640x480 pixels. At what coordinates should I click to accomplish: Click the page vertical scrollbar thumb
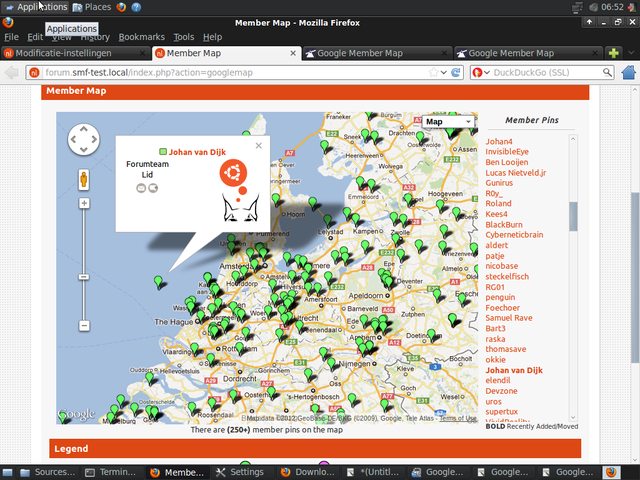[635, 278]
